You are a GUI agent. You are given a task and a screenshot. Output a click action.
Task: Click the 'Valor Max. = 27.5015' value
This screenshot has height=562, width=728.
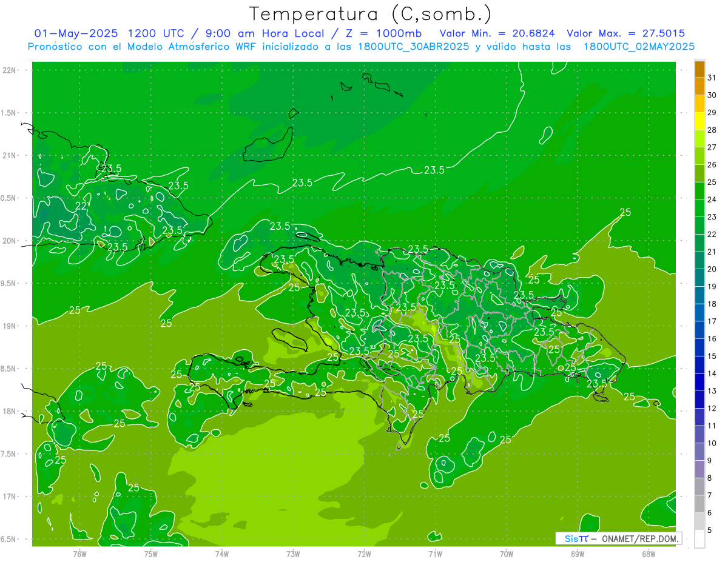[626, 33]
